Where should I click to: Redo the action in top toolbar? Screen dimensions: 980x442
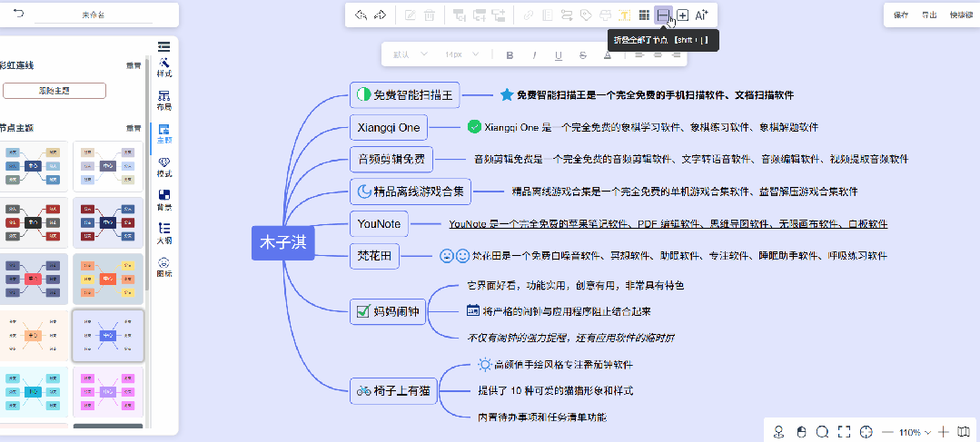[x=380, y=15]
